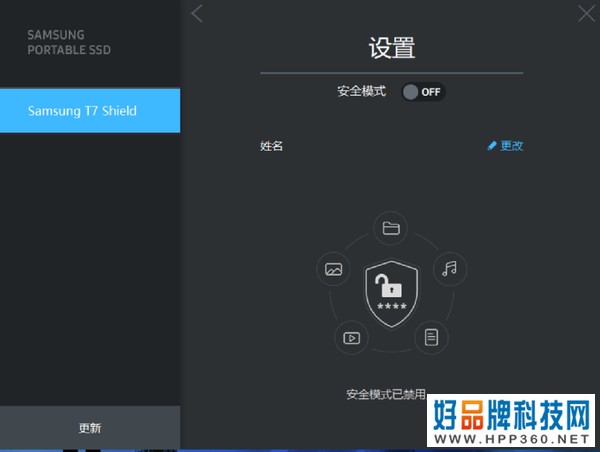Viewport: 600px width, 452px height.
Task: Click the pencil icon beside 更改
Action: [x=492, y=146]
